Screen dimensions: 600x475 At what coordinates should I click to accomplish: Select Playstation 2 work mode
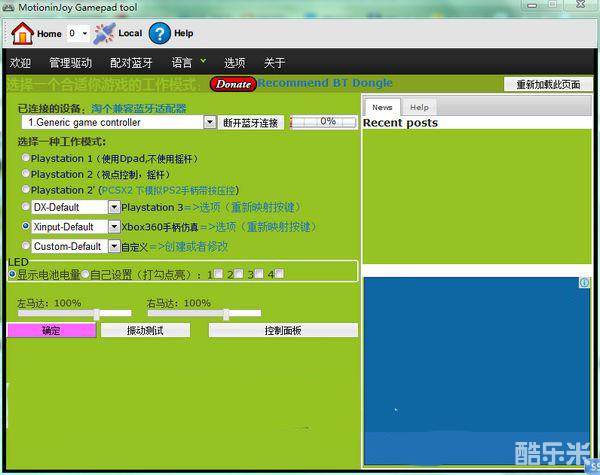[x=26, y=173]
